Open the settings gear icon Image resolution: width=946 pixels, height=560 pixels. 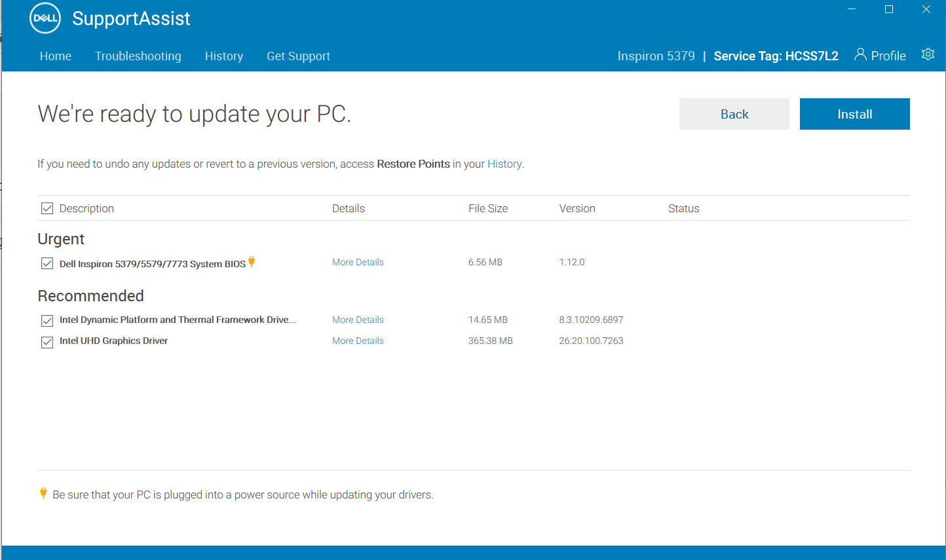[x=928, y=54]
